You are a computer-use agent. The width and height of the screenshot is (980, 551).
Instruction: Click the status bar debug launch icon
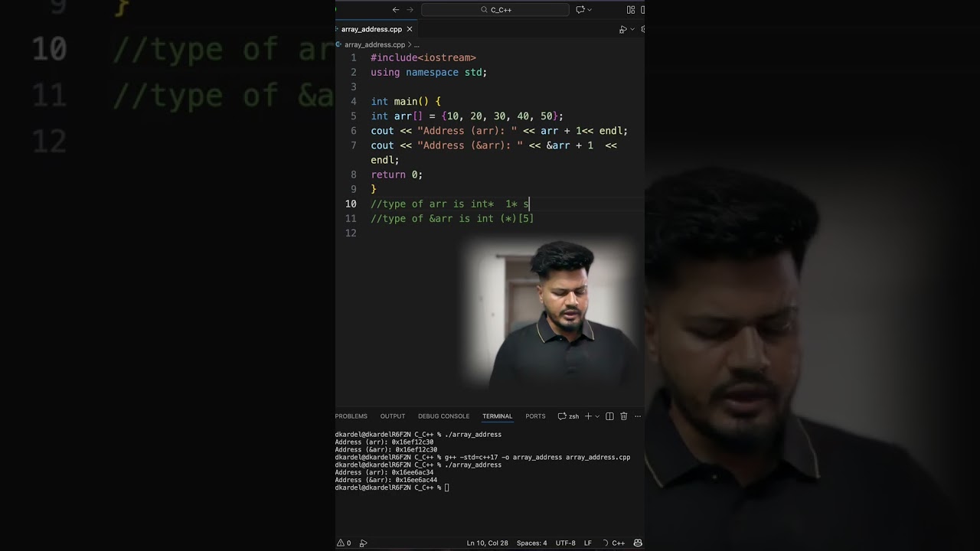pos(364,543)
